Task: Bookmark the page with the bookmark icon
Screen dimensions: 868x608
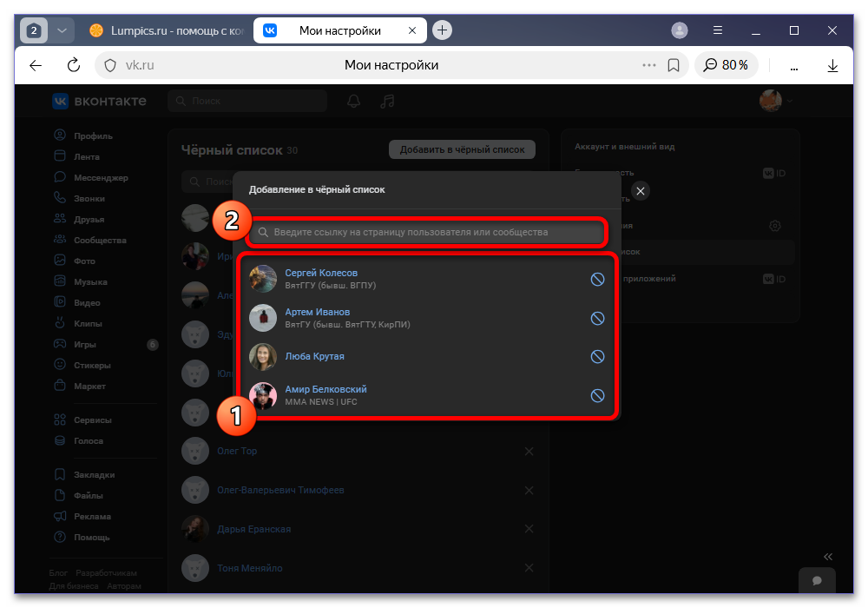Action: tap(674, 65)
